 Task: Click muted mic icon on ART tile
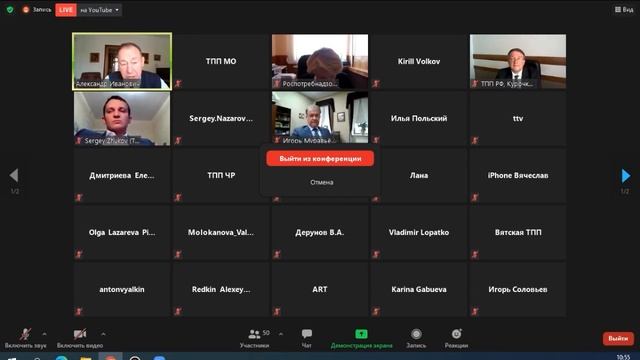[277, 312]
